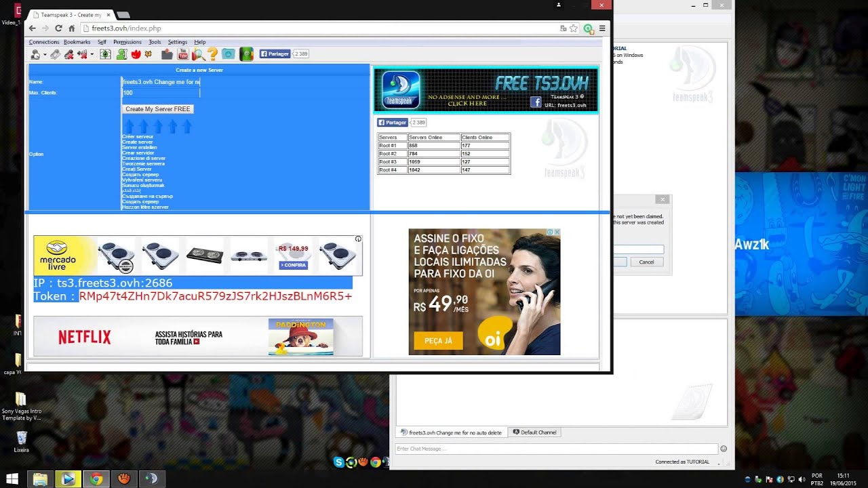Screen dimensions: 868x488
Task: Open the Help menu
Action: (199, 42)
